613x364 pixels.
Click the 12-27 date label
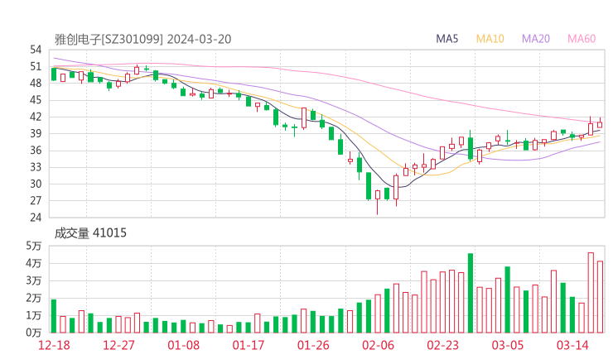118,345
